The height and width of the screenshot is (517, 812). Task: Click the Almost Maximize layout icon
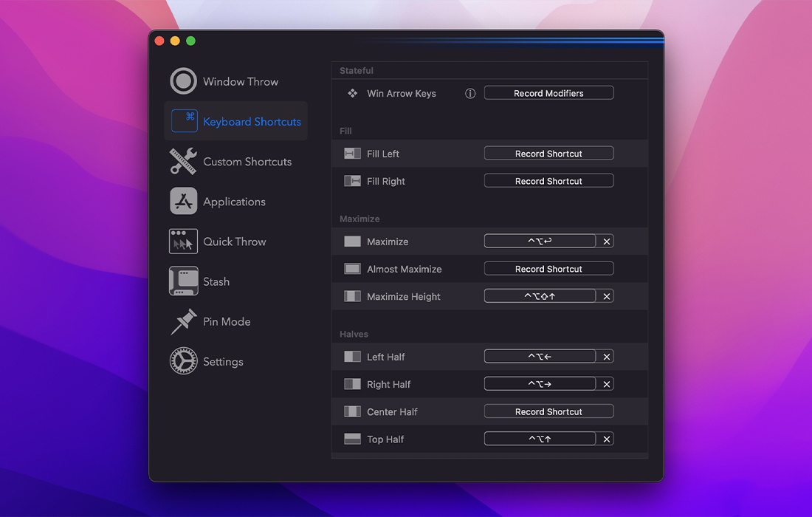click(352, 269)
